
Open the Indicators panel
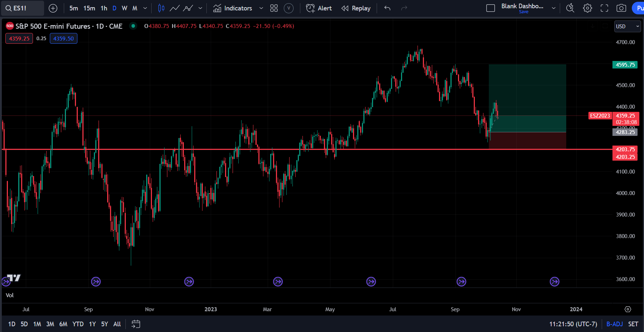[238, 8]
